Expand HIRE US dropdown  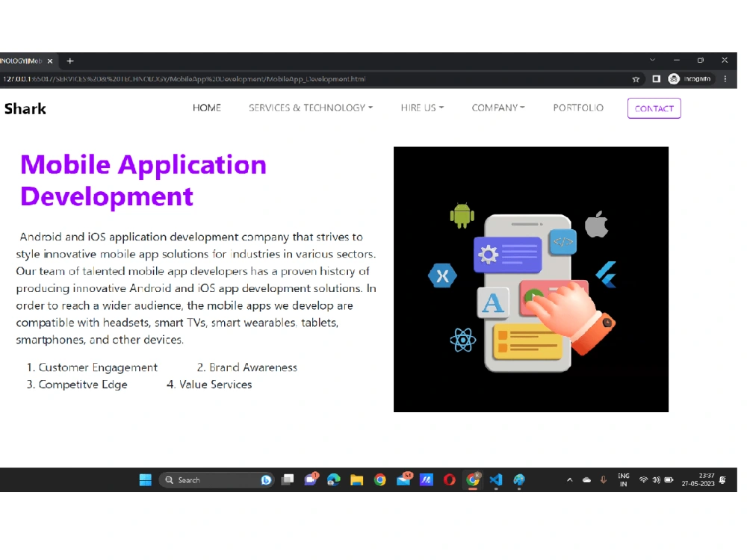[422, 108]
